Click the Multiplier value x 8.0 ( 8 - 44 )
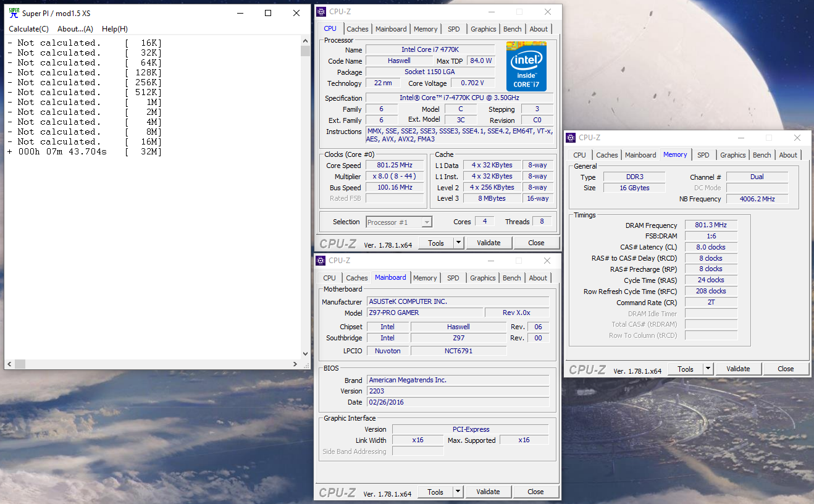Screen dimensions: 814x504 point(394,177)
